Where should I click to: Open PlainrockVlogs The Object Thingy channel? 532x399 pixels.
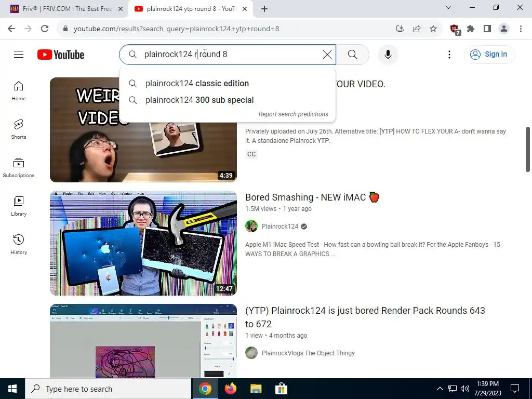tap(308, 353)
